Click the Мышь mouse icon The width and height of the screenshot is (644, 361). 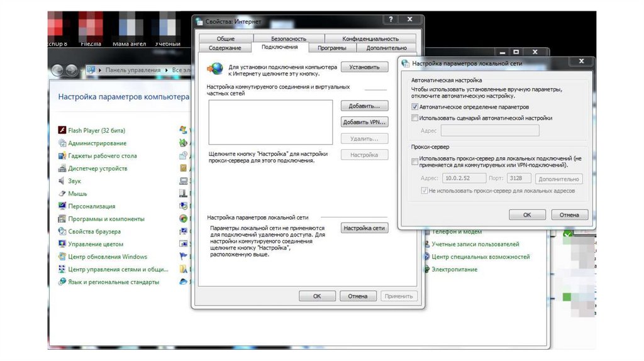(x=62, y=194)
